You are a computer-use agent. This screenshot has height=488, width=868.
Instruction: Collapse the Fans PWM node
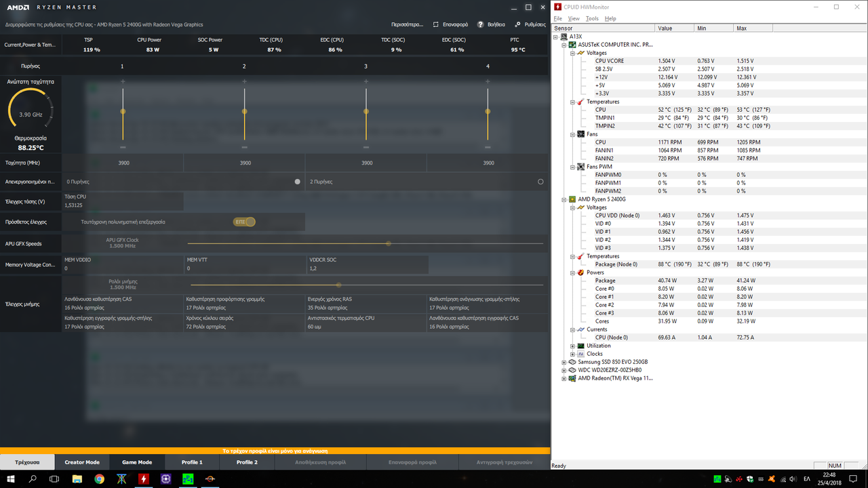pos(572,167)
